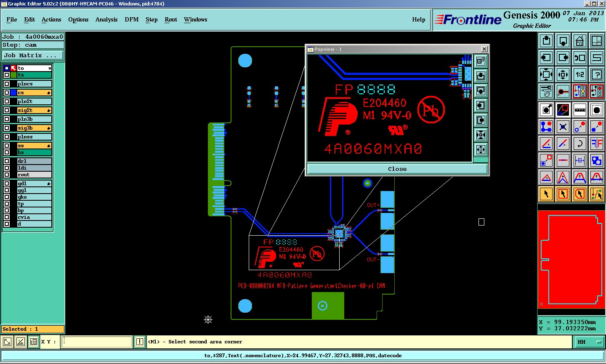606x364 pixels.
Task: Click the red board overview thumbnail
Action: click(x=571, y=260)
